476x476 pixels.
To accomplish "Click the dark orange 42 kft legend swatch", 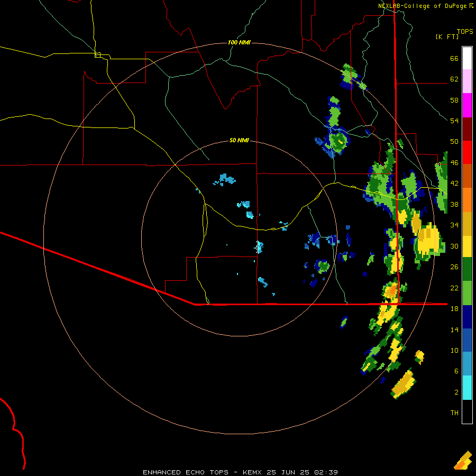I will [467, 176].
